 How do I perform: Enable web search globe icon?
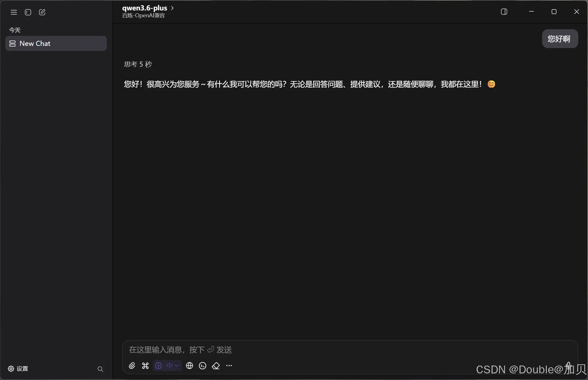[x=190, y=366]
